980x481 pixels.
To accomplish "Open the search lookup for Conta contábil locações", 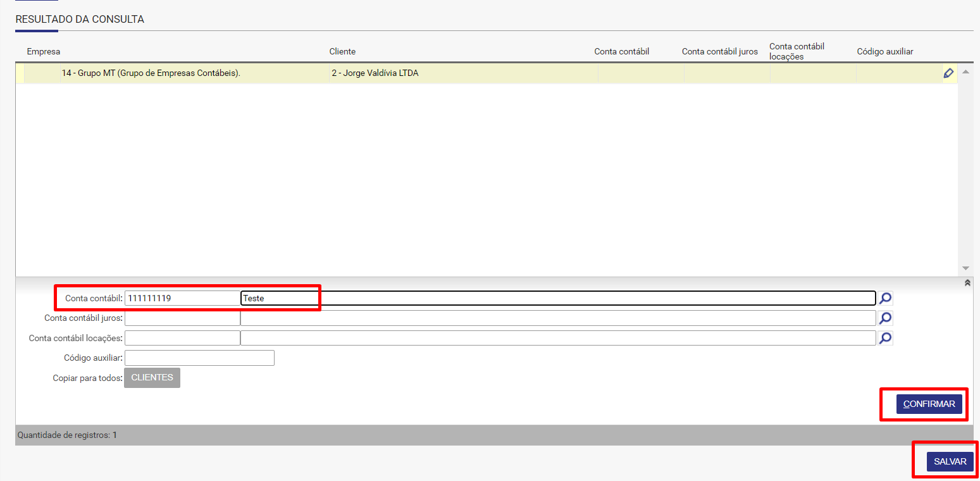I will point(886,338).
